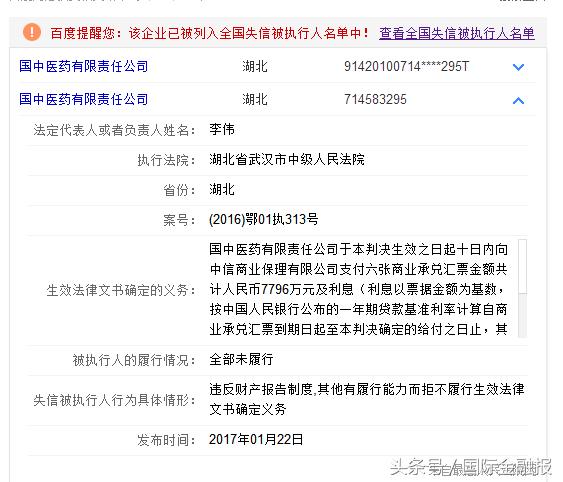The height and width of the screenshot is (482, 563).
Task: Expand row with code 91420100714****295T
Action: (518, 67)
